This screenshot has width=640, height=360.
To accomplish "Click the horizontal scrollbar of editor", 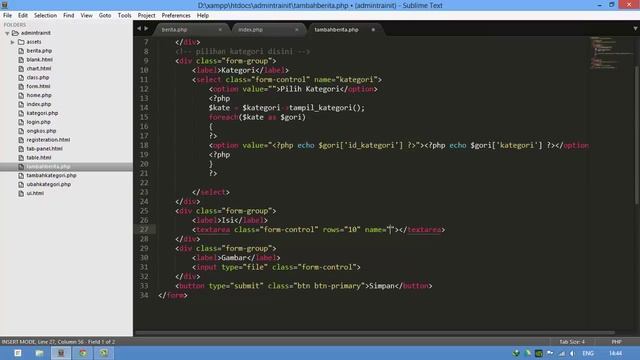I will (x=375, y=333).
